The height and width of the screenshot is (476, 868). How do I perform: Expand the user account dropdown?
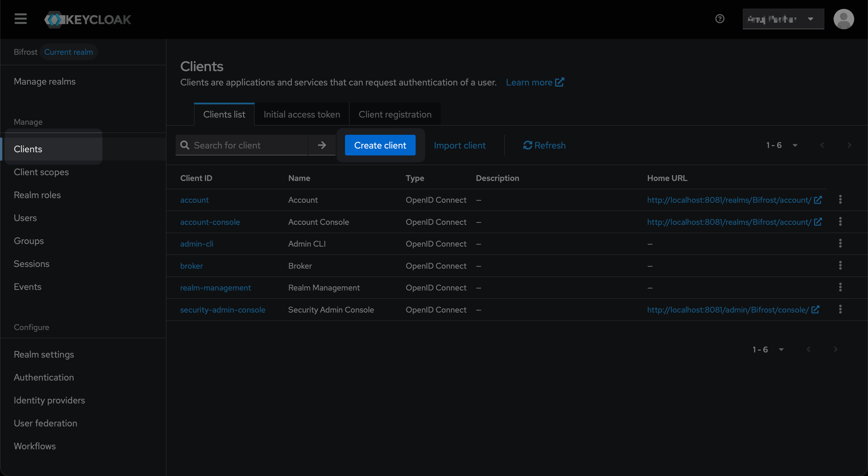coord(783,19)
